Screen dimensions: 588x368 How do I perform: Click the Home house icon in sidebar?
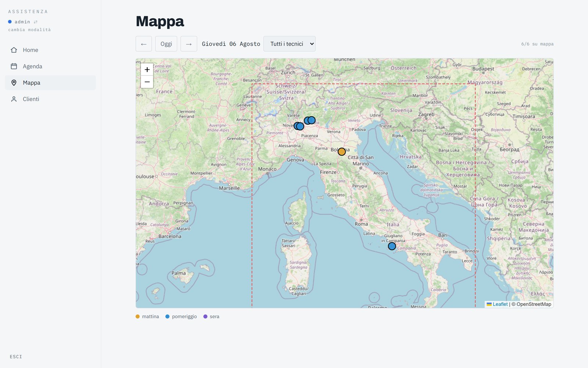(14, 50)
